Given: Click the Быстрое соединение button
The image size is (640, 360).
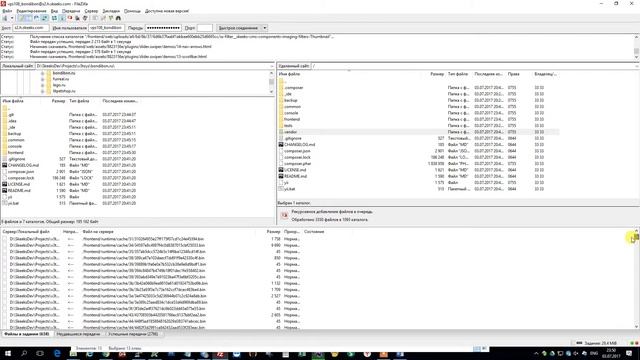Looking at the screenshot, I should (x=238, y=28).
